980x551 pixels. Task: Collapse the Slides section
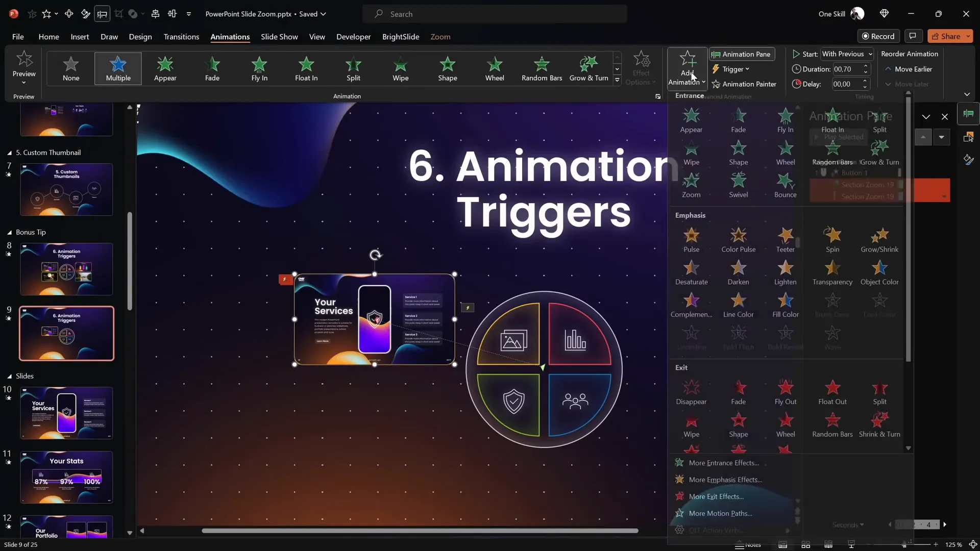click(x=9, y=376)
